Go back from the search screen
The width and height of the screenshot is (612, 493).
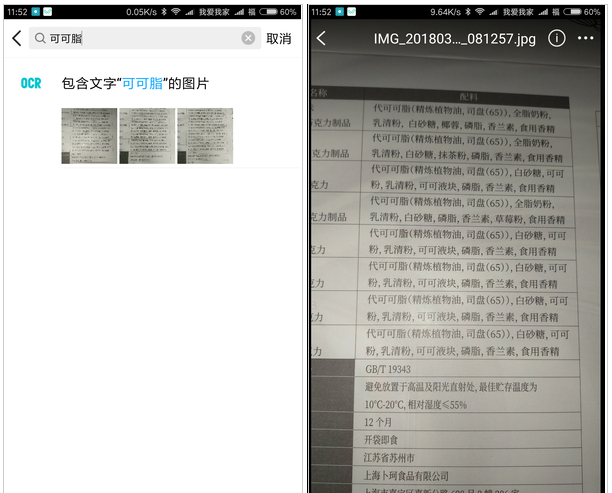(x=17, y=38)
